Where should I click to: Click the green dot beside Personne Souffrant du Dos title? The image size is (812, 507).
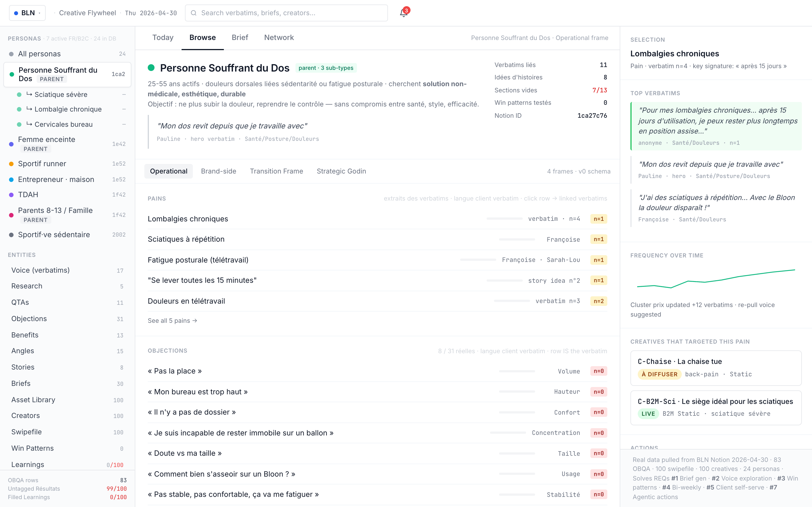151,68
